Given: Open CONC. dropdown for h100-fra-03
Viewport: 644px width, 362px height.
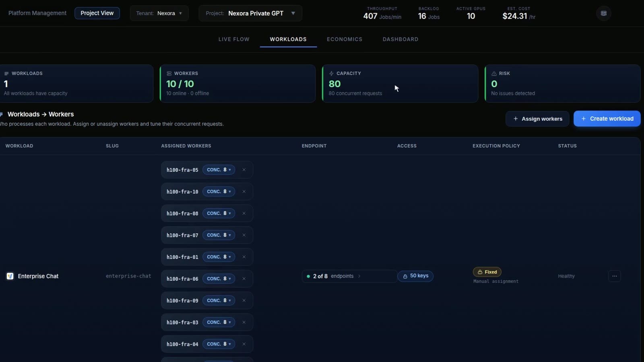Looking at the screenshot, I should 219,322.
